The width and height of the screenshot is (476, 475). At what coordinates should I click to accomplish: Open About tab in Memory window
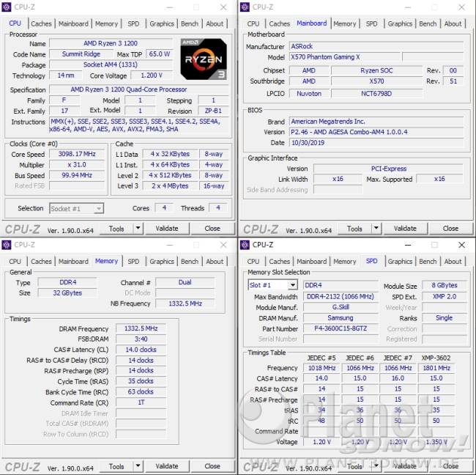215,262
